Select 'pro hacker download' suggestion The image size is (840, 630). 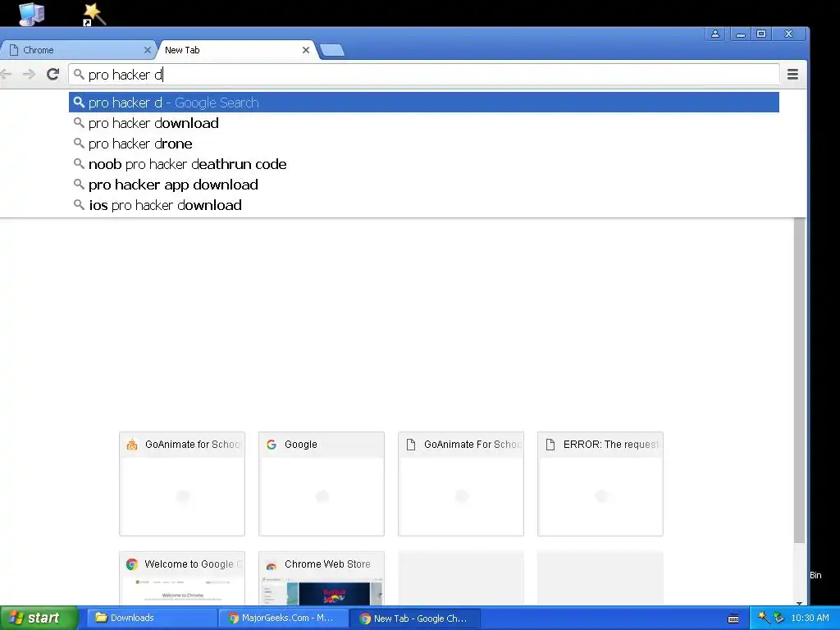pyautogui.click(x=424, y=123)
